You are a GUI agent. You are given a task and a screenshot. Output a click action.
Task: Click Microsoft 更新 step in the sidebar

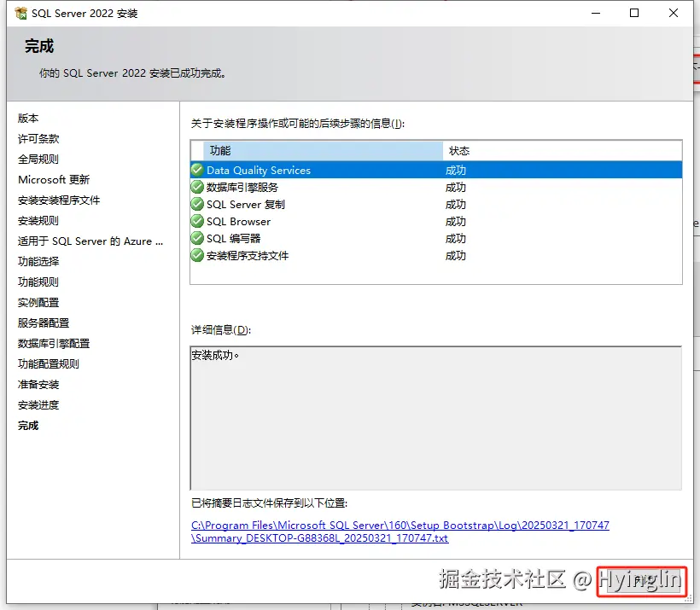pos(54,180)
